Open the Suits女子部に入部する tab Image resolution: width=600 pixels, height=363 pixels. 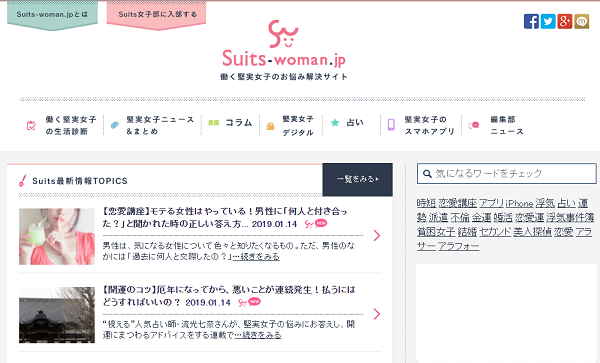point(157,15)
